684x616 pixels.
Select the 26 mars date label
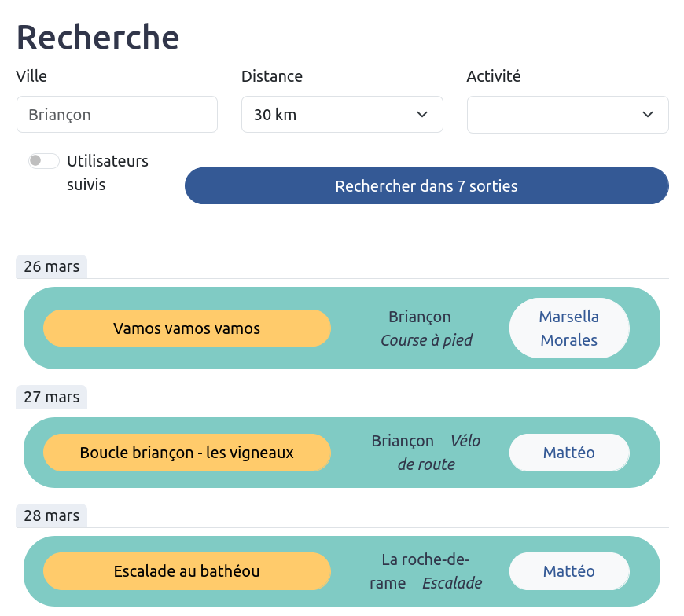(x=50, y=266)
